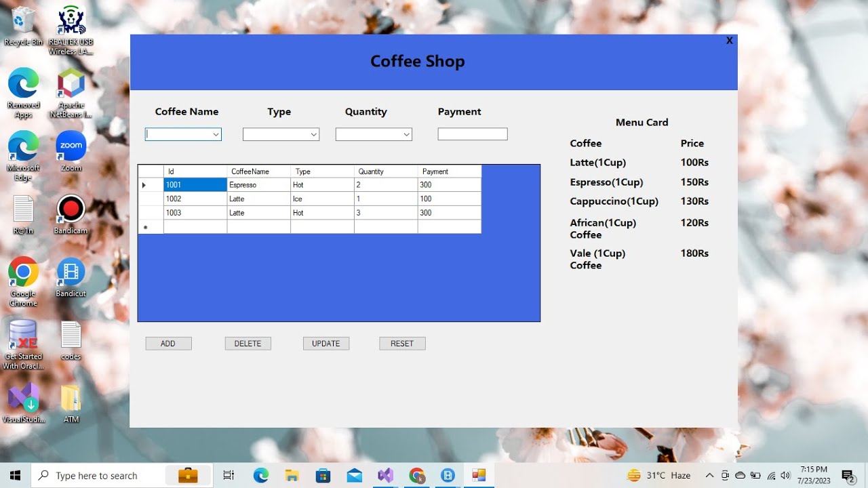The height and width of the screenshot is (488, 868).
Task: Show hidden system tray icons
Action: [x=709, y=475]
